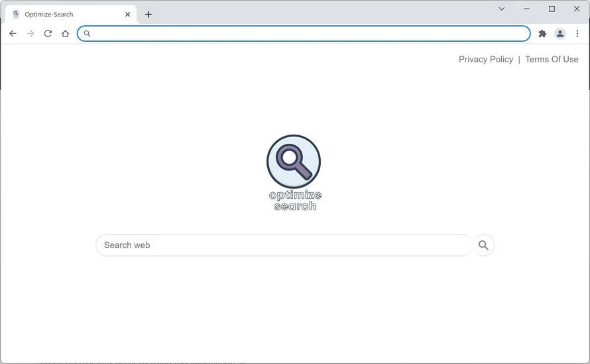Click into the Search web field
The width and height of the screenshot is (590, 364).
(x=283, y=245)
